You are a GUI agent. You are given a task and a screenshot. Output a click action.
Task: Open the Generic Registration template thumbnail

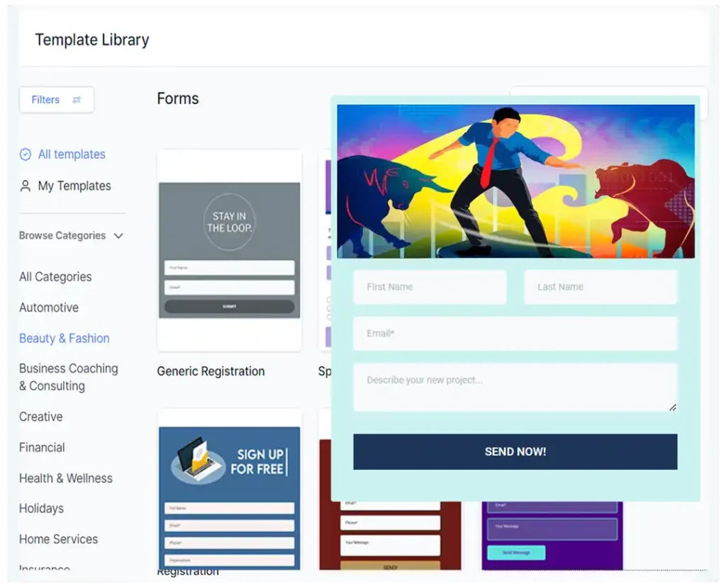click(229, 250)
